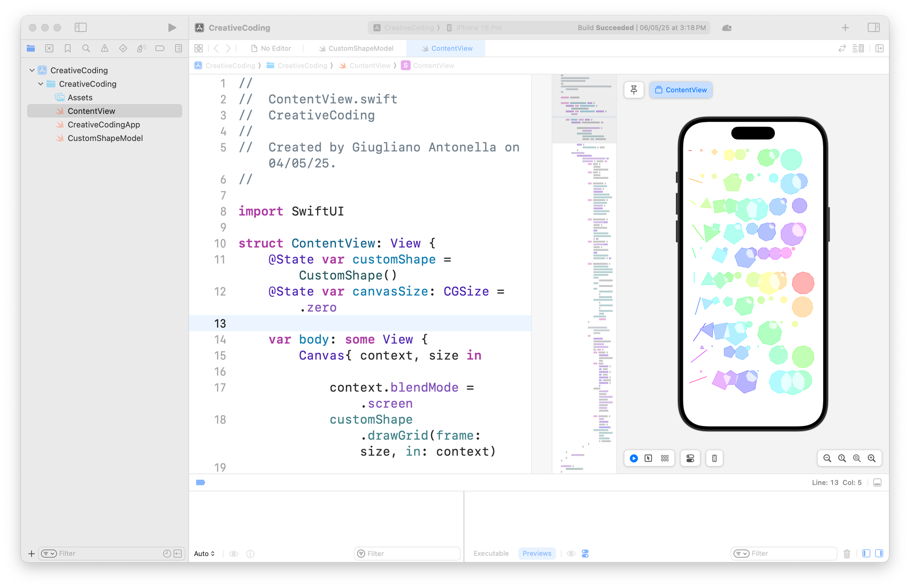Click the preview variants grid icon

click(665, 458)
